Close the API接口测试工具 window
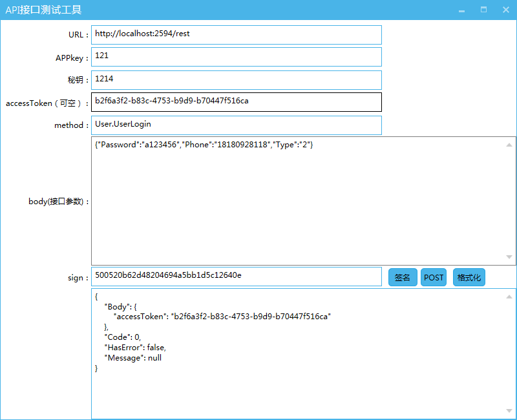The width and height of the screenshot is (517, 420). coord(505,10)
